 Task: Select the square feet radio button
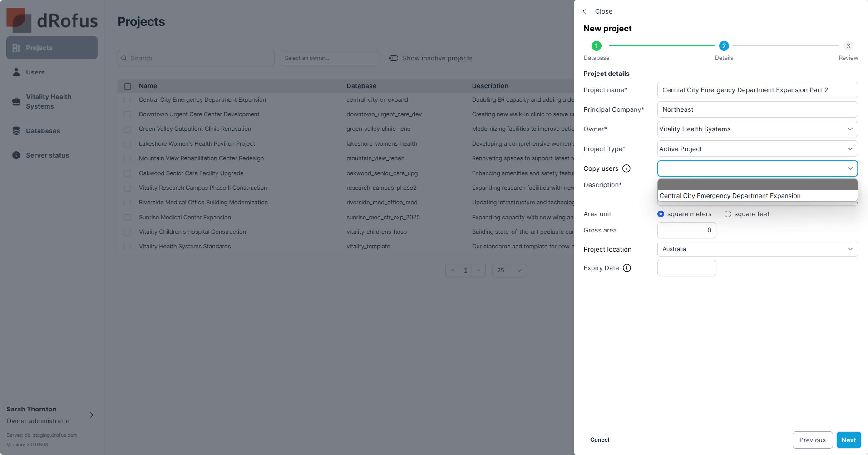click(x=728, y=214)
